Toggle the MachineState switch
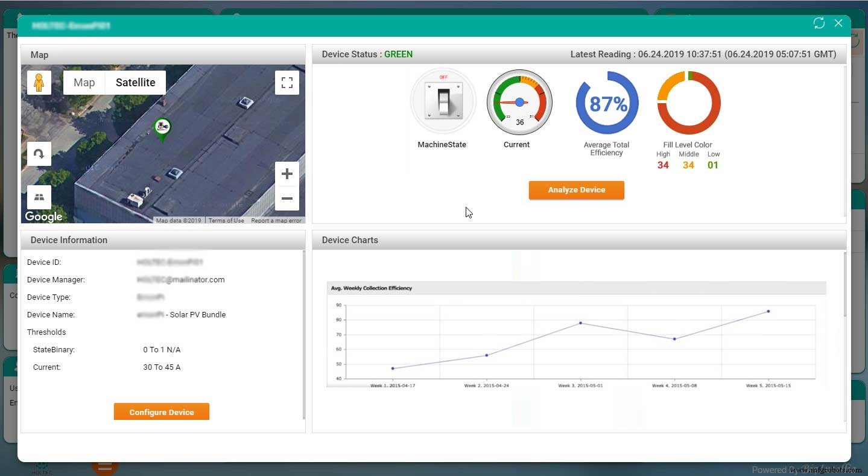Image resolution: width=868 pixels, height=476 pixels. click(x=443, y=101)
